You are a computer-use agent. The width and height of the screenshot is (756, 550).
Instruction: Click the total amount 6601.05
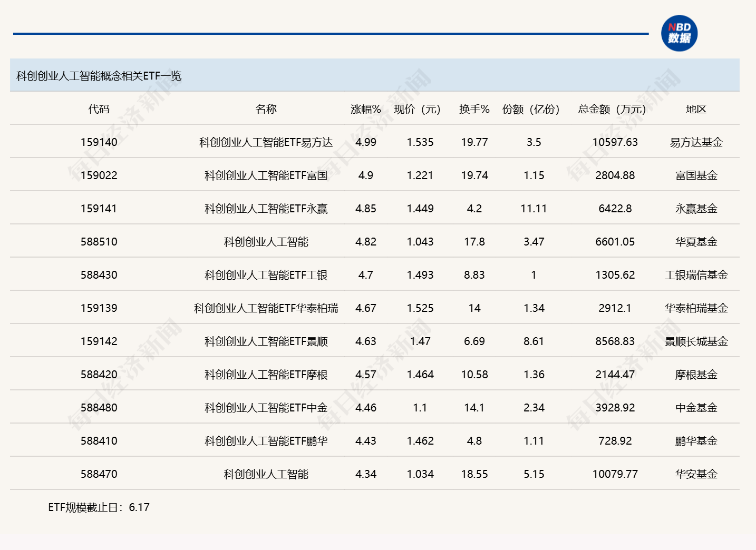[x=615, y=242]
